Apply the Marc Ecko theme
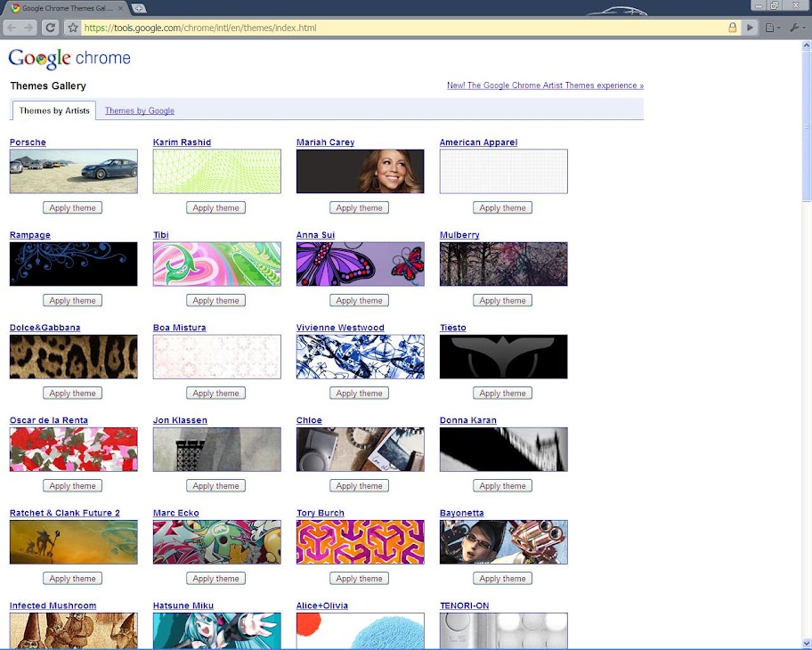 pos(216,579)
